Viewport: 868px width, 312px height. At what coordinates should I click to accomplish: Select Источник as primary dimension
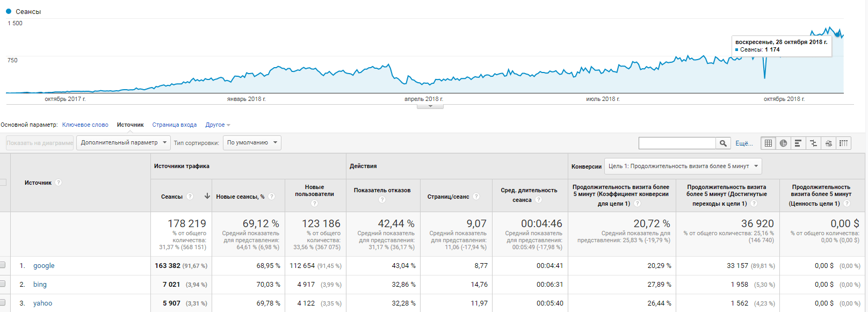click(131, 125)
